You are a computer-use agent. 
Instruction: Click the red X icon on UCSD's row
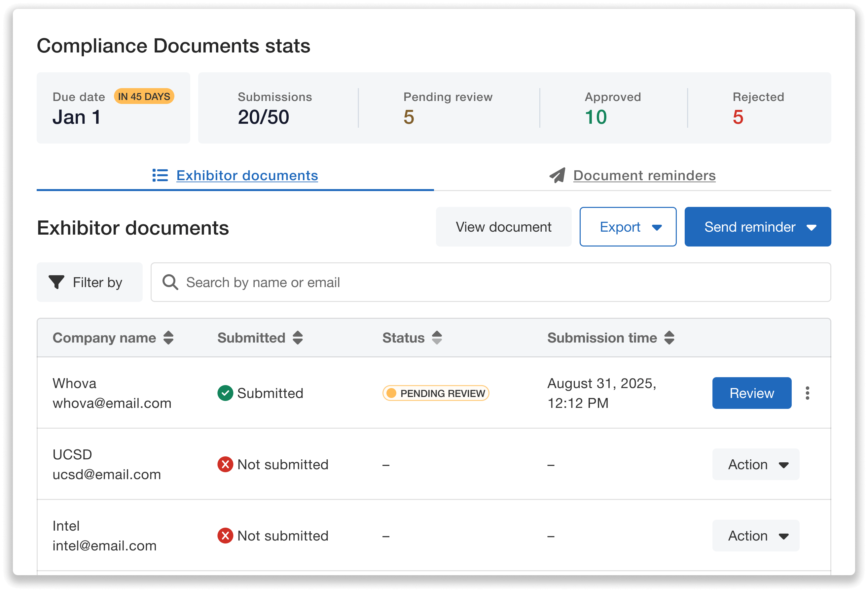pos(225,464)
